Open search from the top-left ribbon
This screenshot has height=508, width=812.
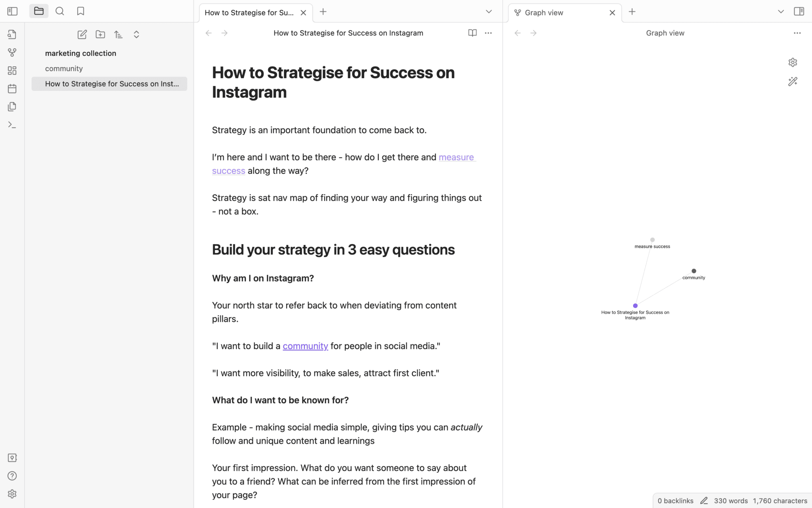click(60, 11)
